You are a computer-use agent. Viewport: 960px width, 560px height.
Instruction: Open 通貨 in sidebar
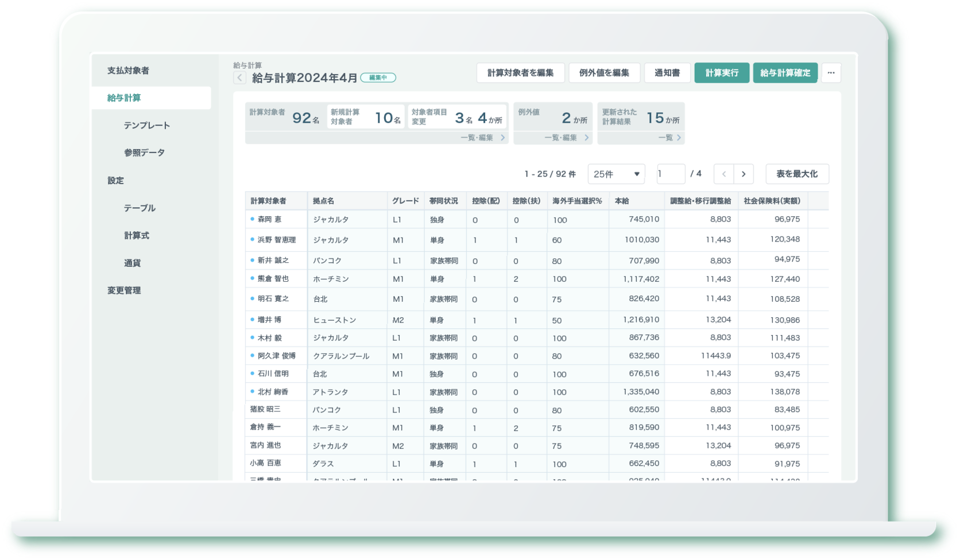pyautogui.click(x=132, y=263)
